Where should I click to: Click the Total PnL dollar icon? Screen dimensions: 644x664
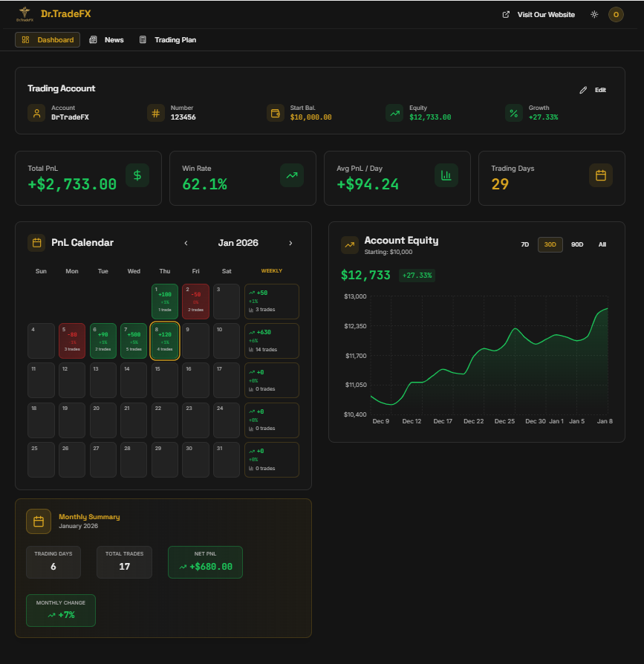click(137, 175)
